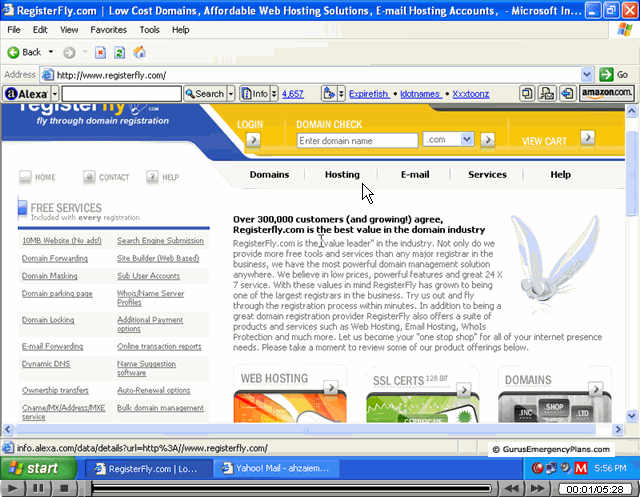Click the 4,657 Alexa rank link

point(293,94)
